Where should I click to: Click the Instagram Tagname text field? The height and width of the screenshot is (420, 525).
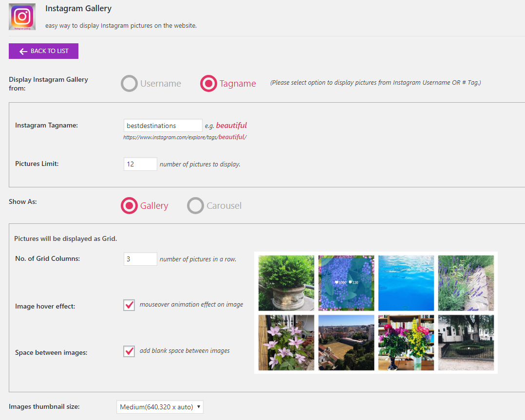(163, 126)
